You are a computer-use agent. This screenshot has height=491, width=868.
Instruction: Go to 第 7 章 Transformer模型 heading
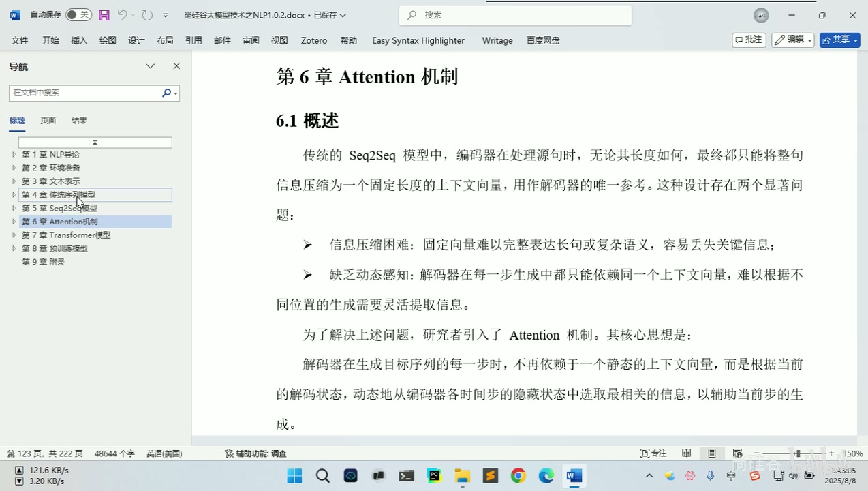click(x=66, y=235)
